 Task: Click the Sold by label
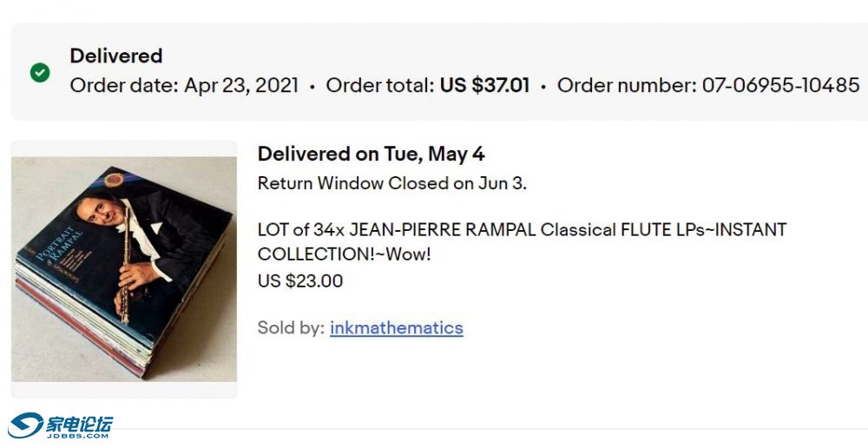click(290, 328)
